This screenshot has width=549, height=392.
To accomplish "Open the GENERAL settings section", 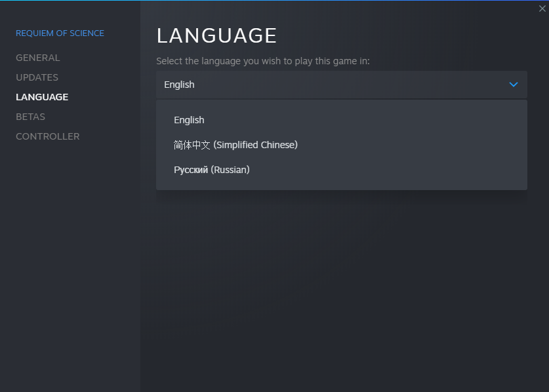I will (x=37, y=58).
